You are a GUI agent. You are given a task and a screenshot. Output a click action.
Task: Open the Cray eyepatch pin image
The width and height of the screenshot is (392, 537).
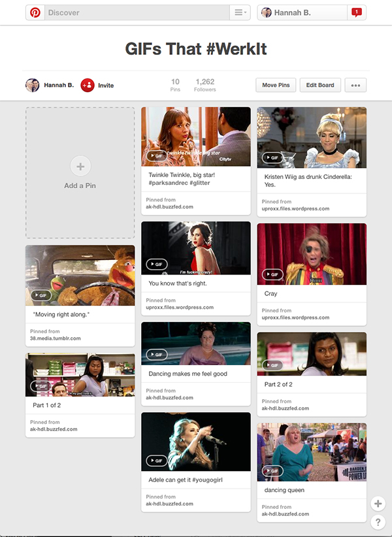pos(312,254)
